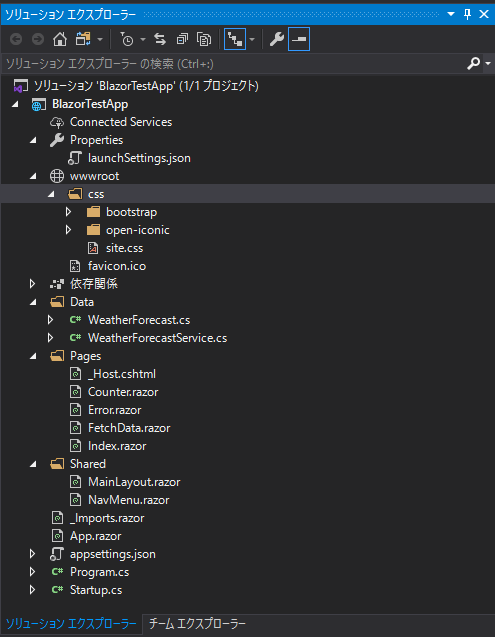Click the Home icon in toolbar

coord(60,39)
